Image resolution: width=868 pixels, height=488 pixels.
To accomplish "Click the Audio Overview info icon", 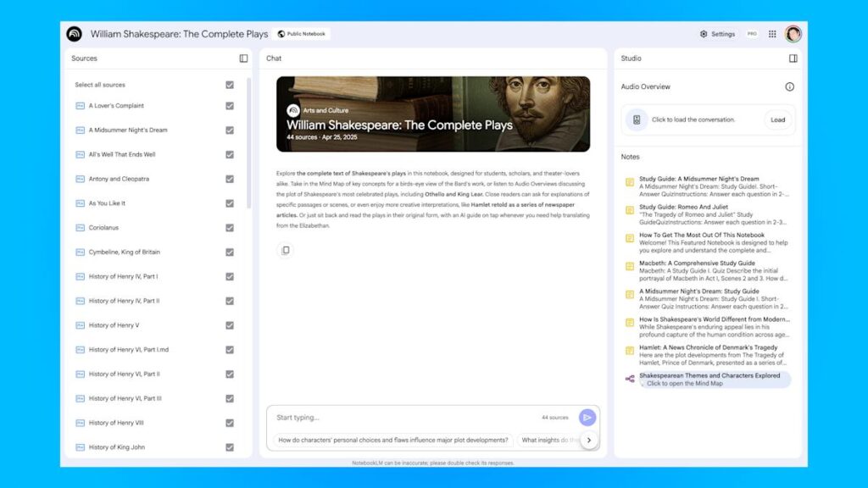I will (x=790, y=86).
